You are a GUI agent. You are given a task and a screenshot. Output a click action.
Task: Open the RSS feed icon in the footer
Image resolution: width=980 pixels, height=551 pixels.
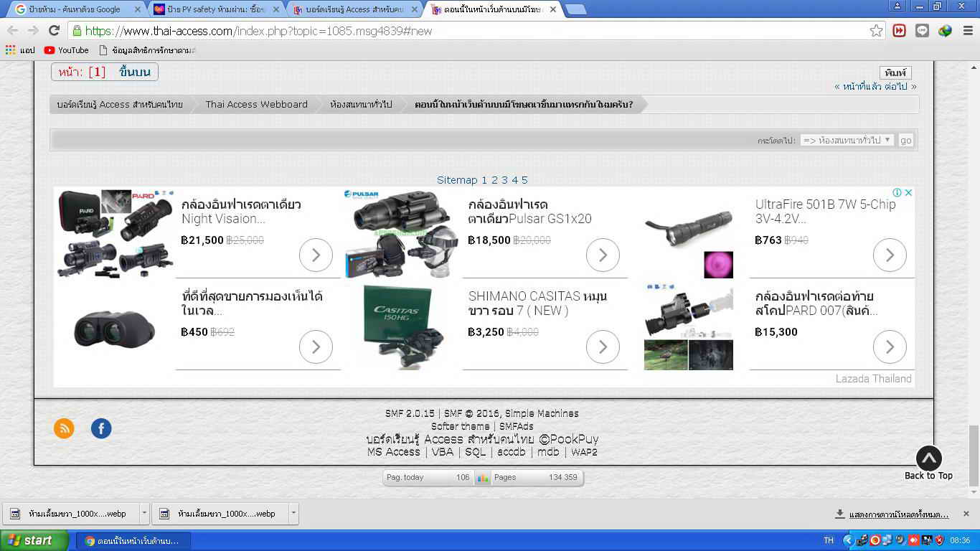(x=64, y=428)
